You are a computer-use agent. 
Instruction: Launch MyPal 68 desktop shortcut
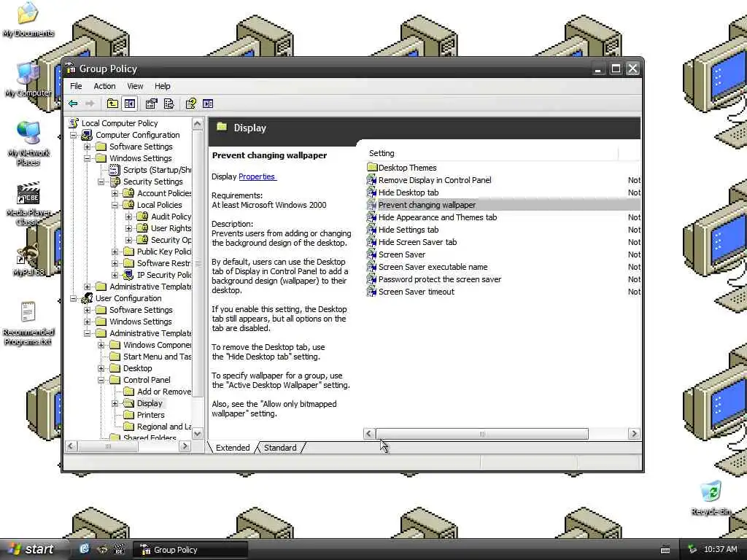(28, 260)
